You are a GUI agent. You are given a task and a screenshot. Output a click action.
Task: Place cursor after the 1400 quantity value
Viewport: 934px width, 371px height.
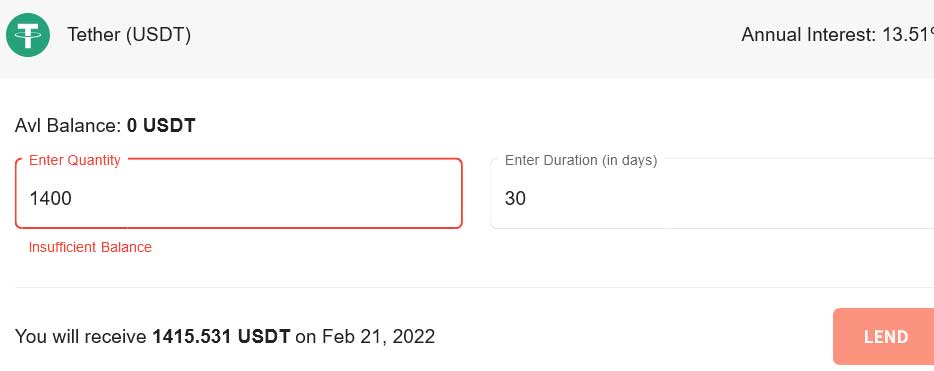click(73, 198)
